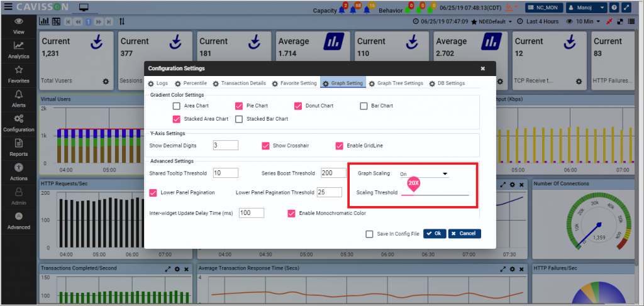Click the checkerboard layout icon in toolbar

coord(621,21)
